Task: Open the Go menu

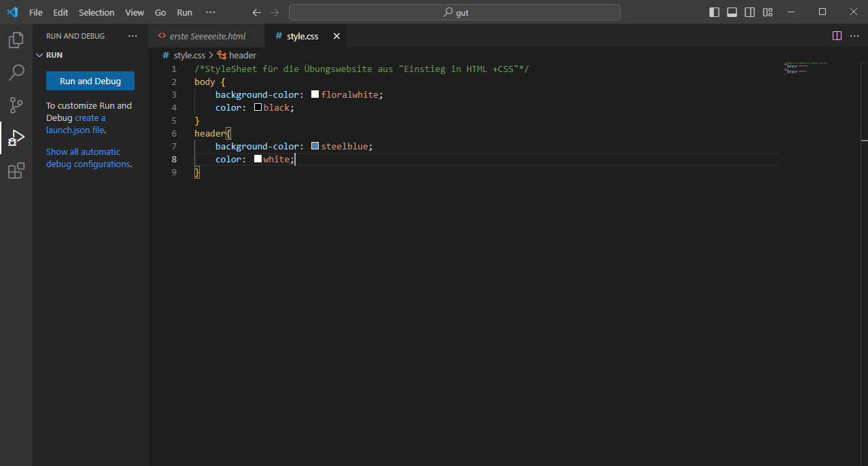Action: [160, 12]
